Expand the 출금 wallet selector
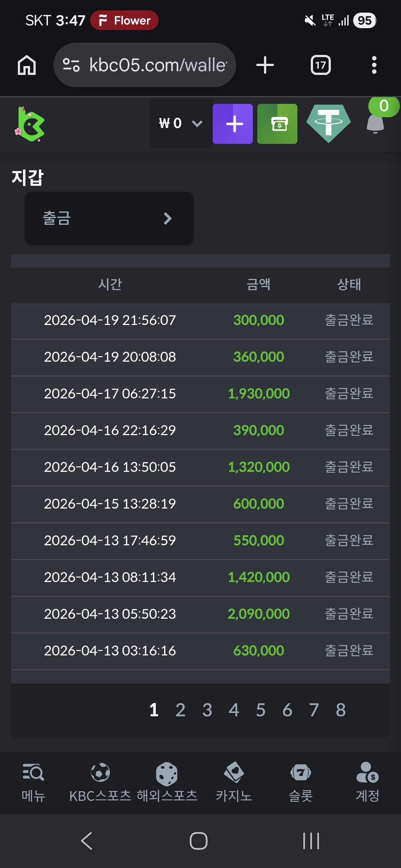Image resolution: width=401 pixels, height=868 pixels. (109, 218)
